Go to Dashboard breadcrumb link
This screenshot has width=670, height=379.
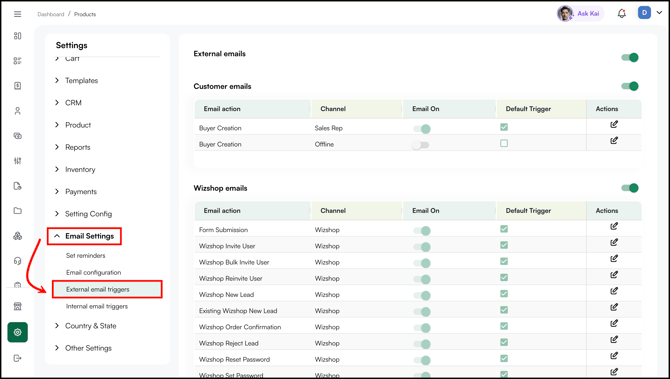click(50, 14)
